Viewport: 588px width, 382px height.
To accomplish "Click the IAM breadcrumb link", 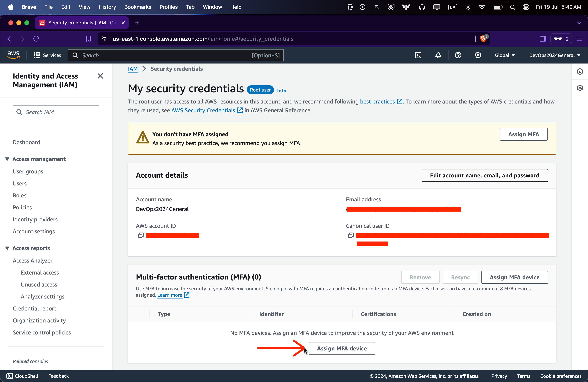I will 133,69.
